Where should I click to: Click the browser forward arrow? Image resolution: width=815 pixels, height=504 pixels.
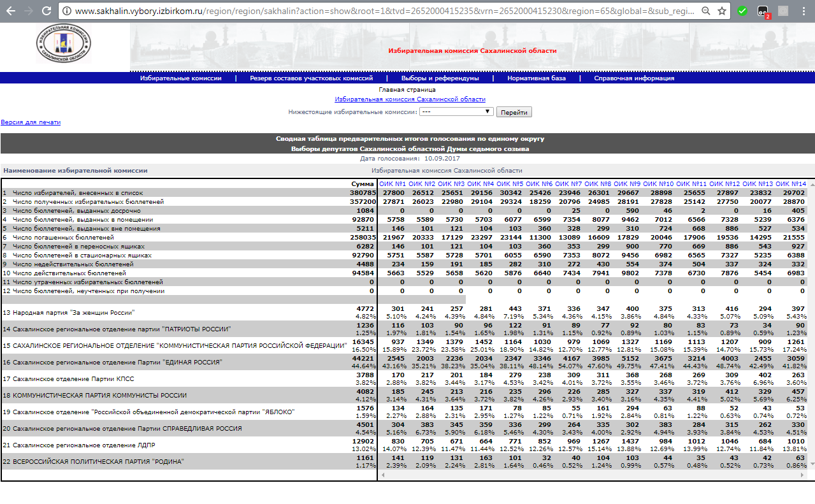[x=28, y=11]
